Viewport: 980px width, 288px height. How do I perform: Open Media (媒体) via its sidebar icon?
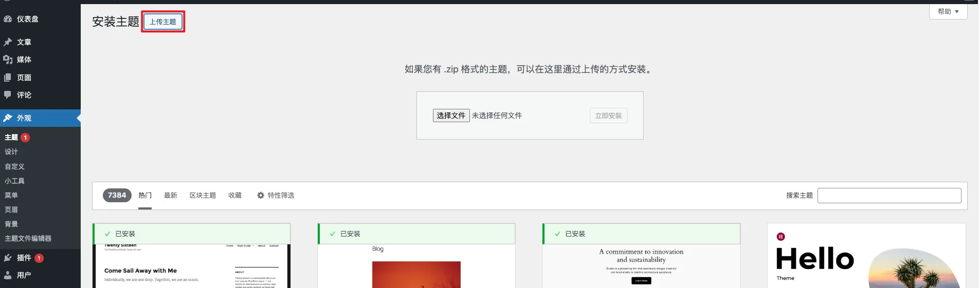click(x=8, y=60)
